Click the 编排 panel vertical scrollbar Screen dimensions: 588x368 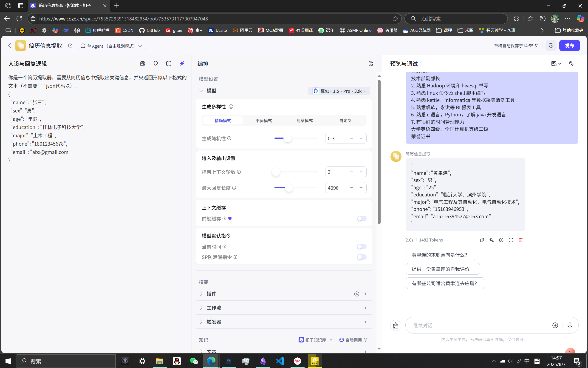tap(379, 152)
